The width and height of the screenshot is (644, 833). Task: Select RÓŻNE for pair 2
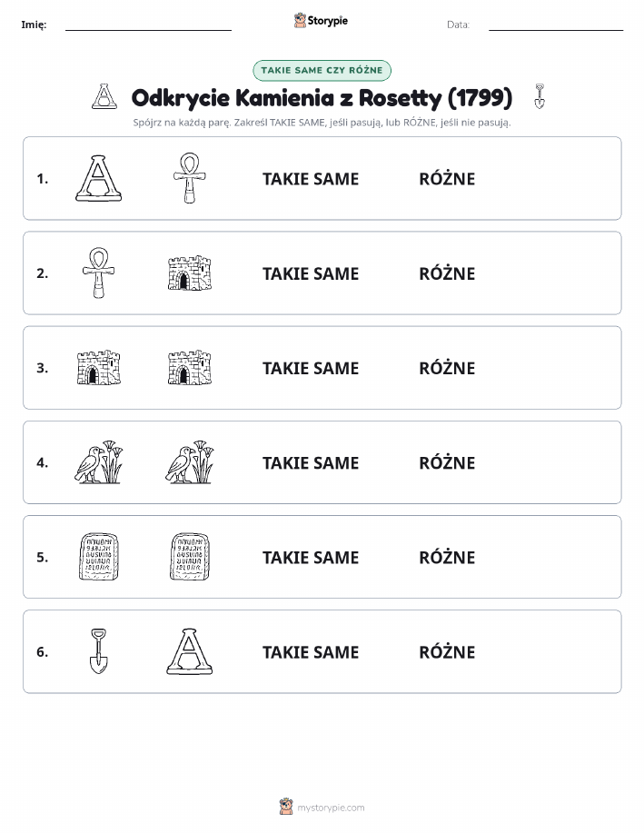448,273
